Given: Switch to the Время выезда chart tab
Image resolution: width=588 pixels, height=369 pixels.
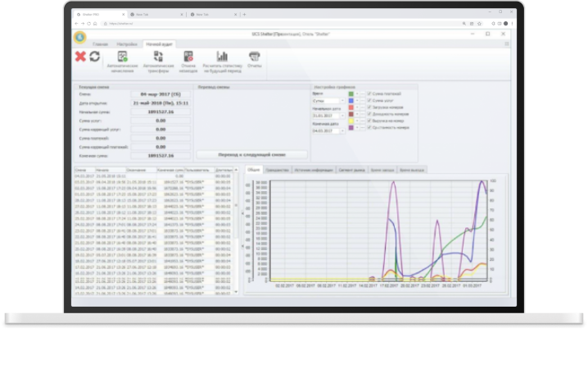Looking at the screenshot, I should point(412,170).
